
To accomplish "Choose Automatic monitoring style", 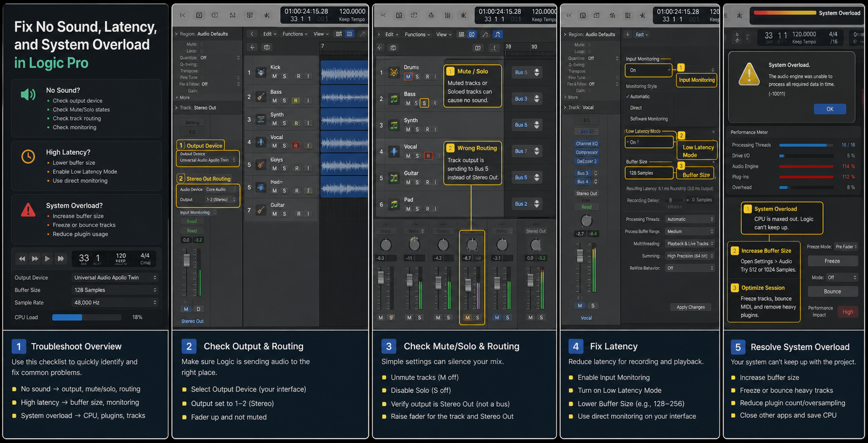I will [640, 97].
